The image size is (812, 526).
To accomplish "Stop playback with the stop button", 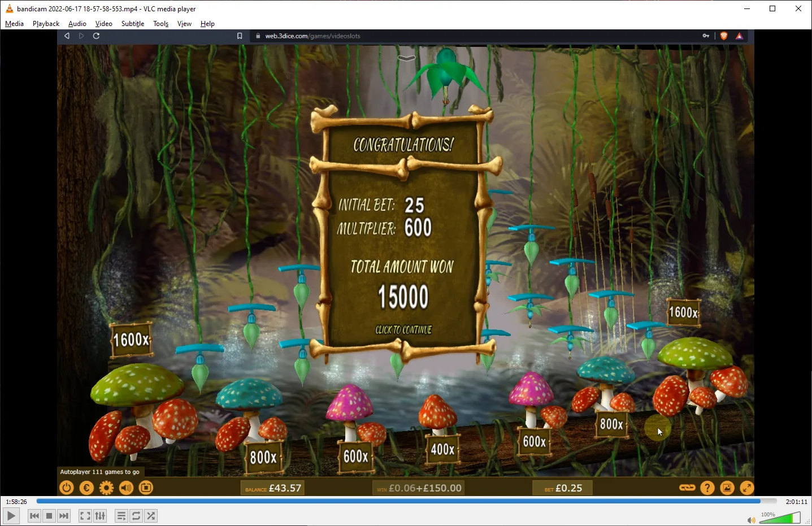I will [49, 516].
